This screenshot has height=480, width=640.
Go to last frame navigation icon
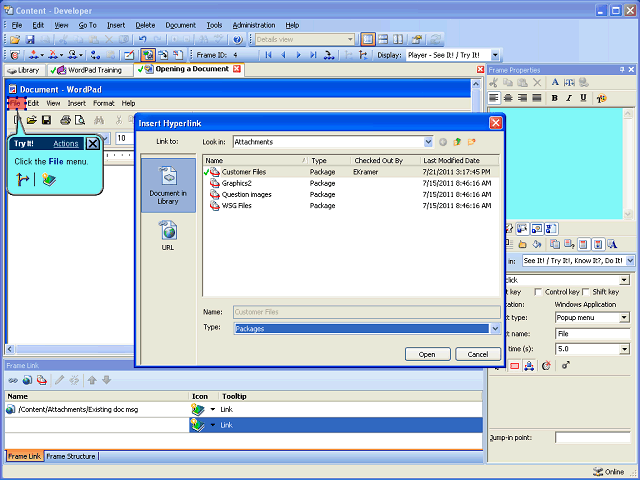pyautogui.click(x=313, y=55)
